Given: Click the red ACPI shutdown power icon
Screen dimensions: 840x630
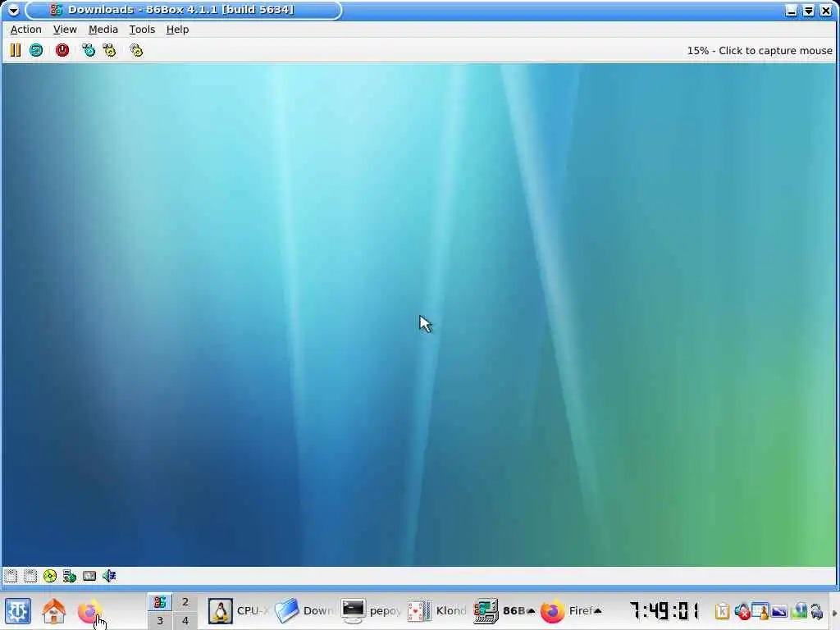Looking at the screenshot, I should pyautogui.click(x=62, y=50).
